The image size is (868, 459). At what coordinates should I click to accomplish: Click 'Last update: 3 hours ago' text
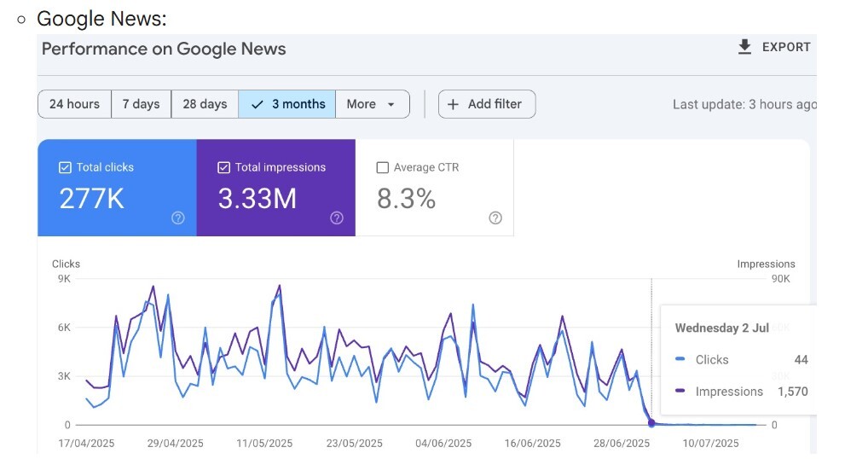click(744, 105)
